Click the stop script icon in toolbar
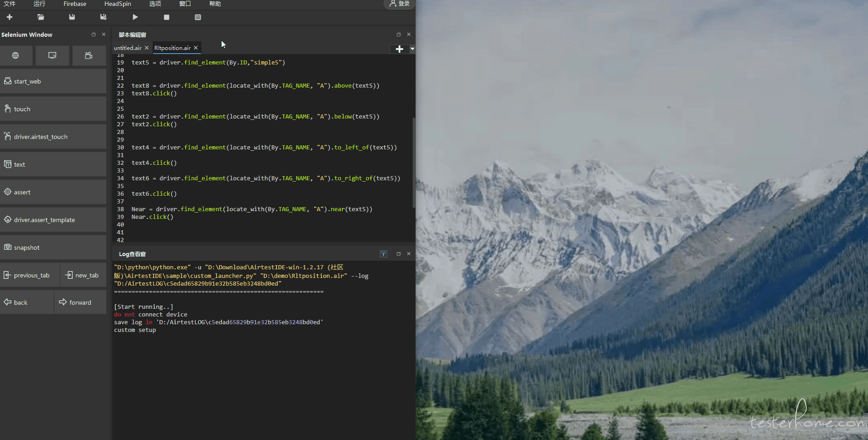 pos(167,17)
